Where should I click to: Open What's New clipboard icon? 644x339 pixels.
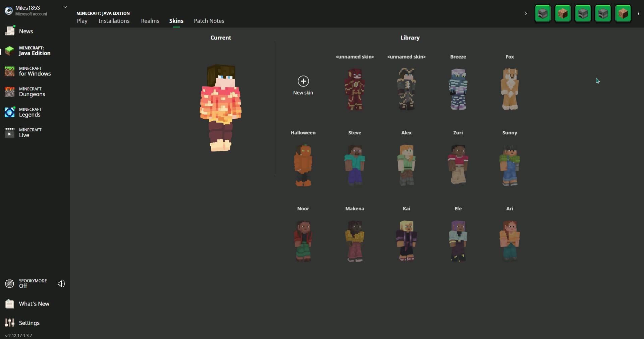(10, 304)
